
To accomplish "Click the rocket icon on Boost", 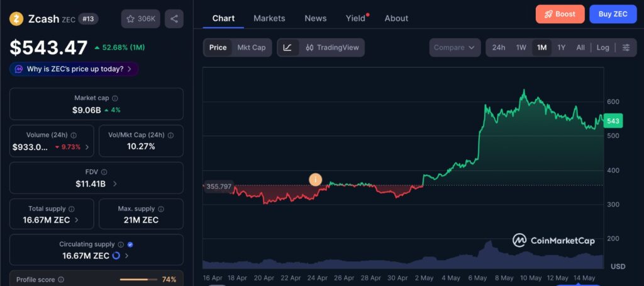I will pos(548,14).
